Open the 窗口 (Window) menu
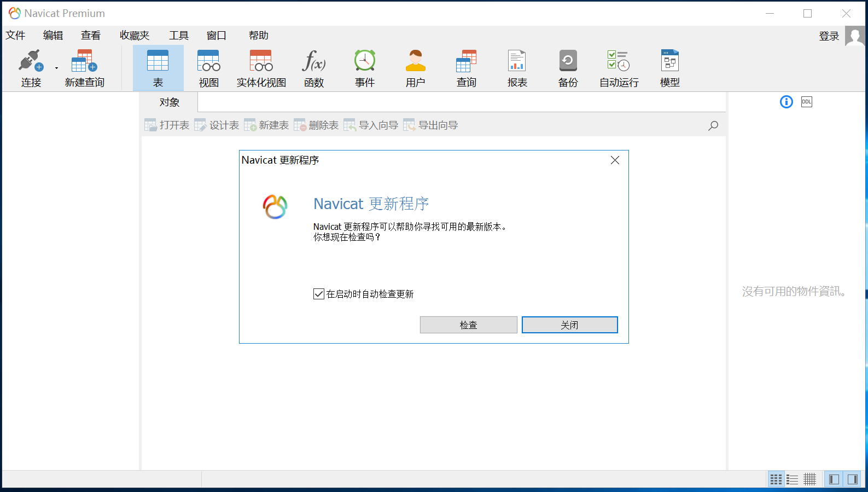The width and height of the screenshot is (868, 492). (x=217, y=35)
